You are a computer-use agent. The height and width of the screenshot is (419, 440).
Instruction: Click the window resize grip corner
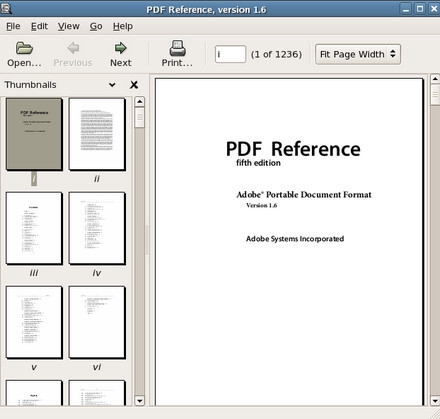tap(435, 414)
